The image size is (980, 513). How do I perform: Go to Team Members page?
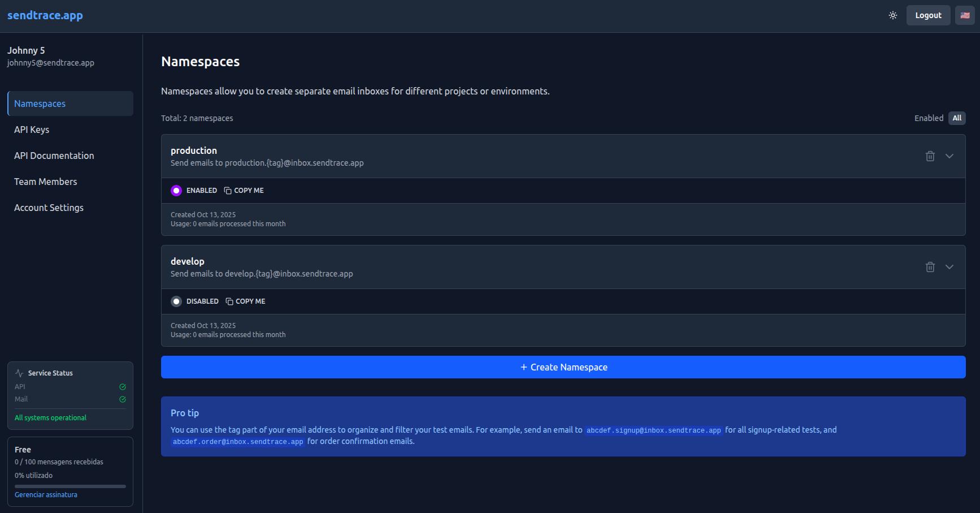pos(45,182)
